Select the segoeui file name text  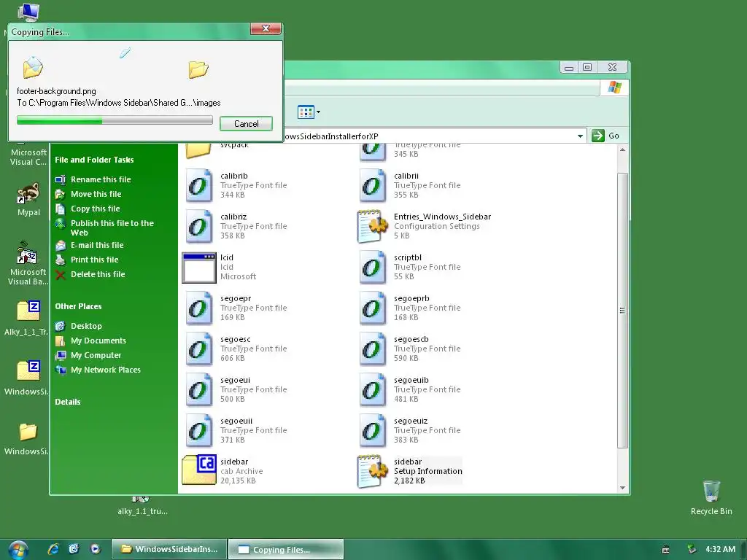click(x=235, y=381)
